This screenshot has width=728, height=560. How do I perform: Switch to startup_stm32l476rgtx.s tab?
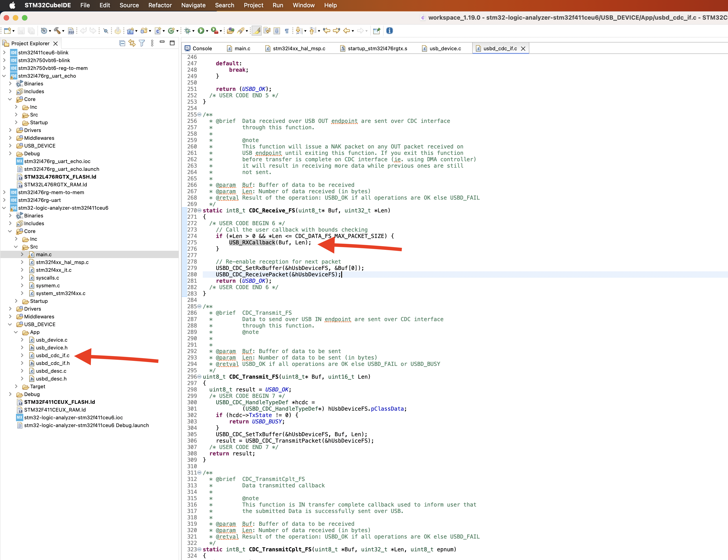tap(374, 48)
